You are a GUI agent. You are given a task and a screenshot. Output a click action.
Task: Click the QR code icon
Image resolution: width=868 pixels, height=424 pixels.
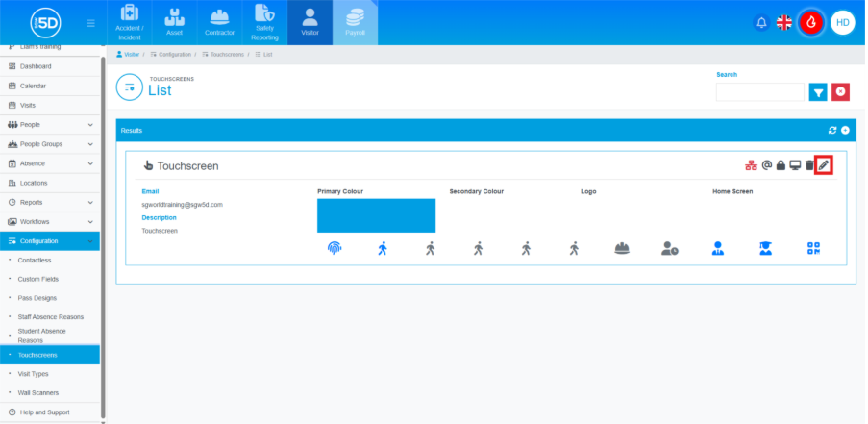(813, 248)
